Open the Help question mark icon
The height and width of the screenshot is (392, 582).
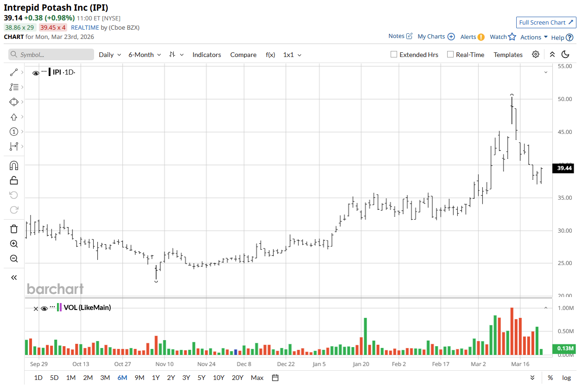point(569,38)
